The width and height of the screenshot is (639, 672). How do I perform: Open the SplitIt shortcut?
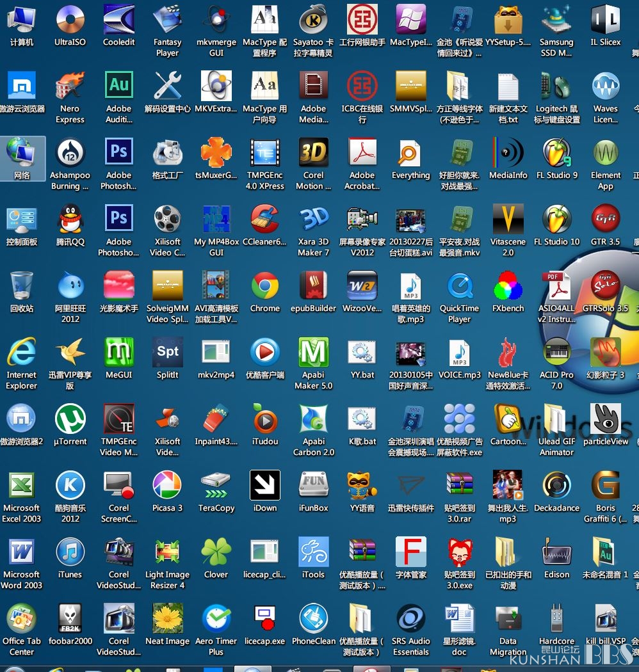point(168,352)
